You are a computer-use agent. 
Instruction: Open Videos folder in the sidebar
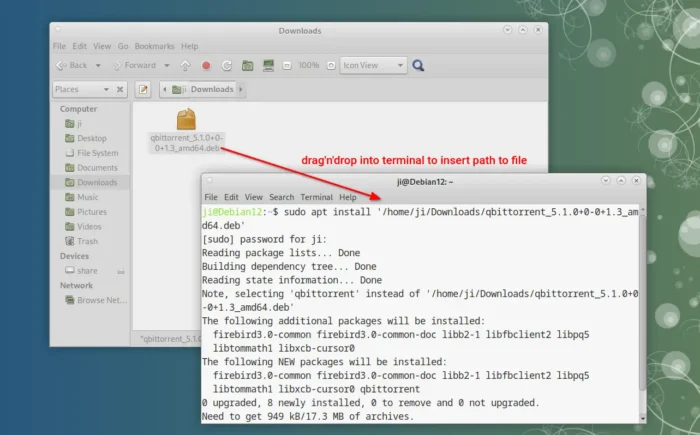point(83,226)
